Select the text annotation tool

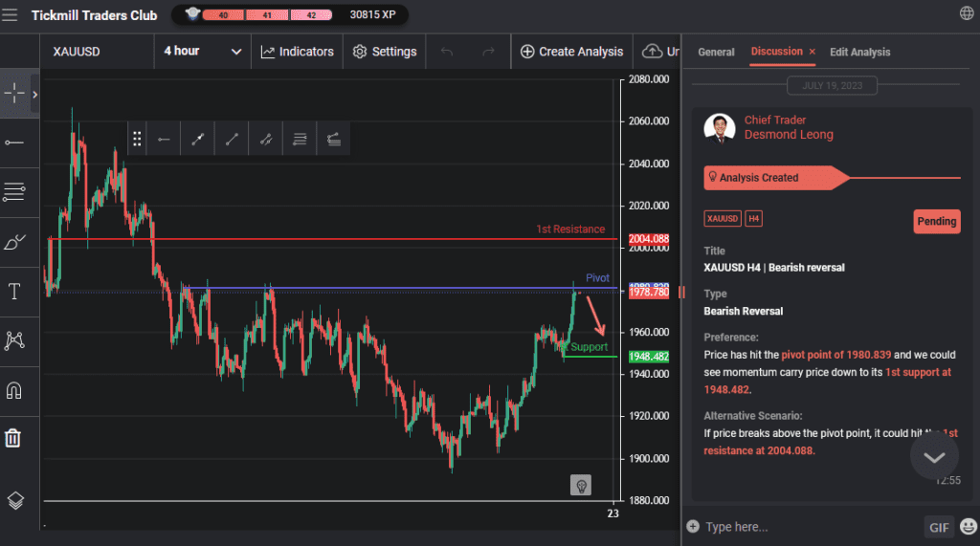14,292
